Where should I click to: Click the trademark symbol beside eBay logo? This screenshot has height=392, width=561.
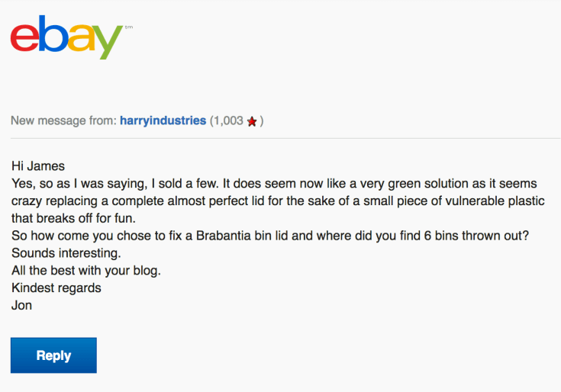tap(127, 28)
